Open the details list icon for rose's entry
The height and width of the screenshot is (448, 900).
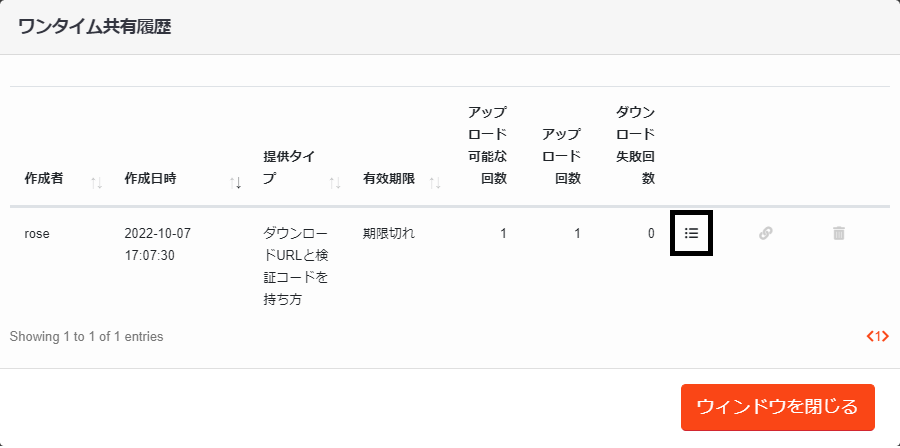click(x=692, y=233)
